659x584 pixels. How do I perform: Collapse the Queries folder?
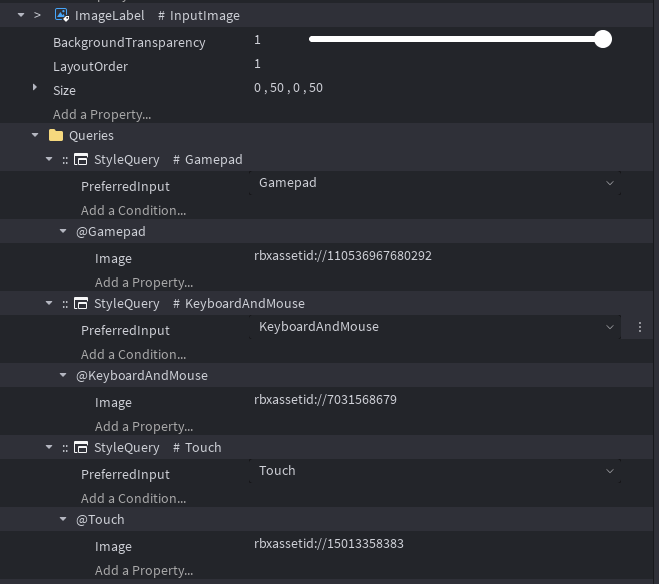(36, 135)
